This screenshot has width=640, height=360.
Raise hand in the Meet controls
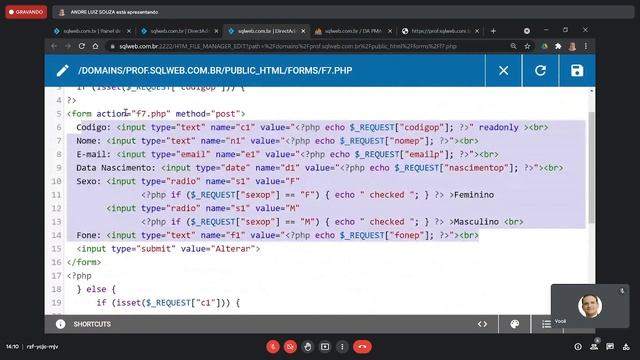pyautogui.click(x=308, y=347)
